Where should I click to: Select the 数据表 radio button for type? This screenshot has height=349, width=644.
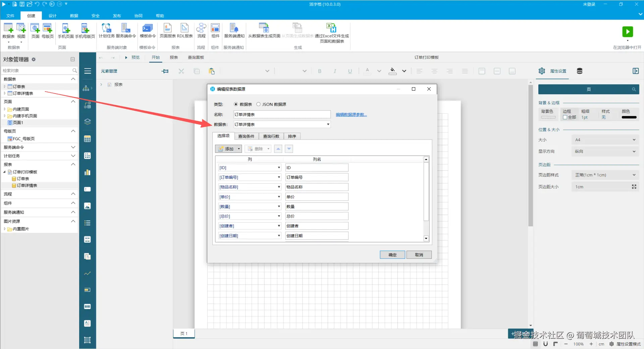[x=236, y=104]
